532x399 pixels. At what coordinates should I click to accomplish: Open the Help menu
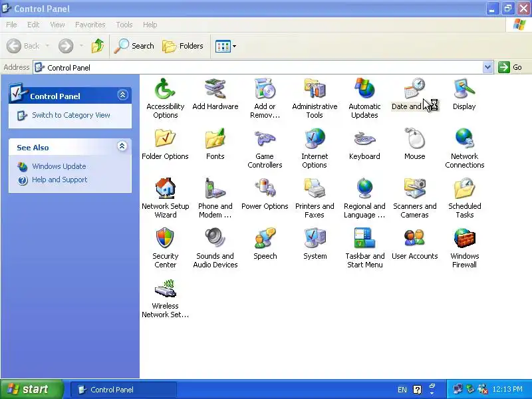point(150,25)
